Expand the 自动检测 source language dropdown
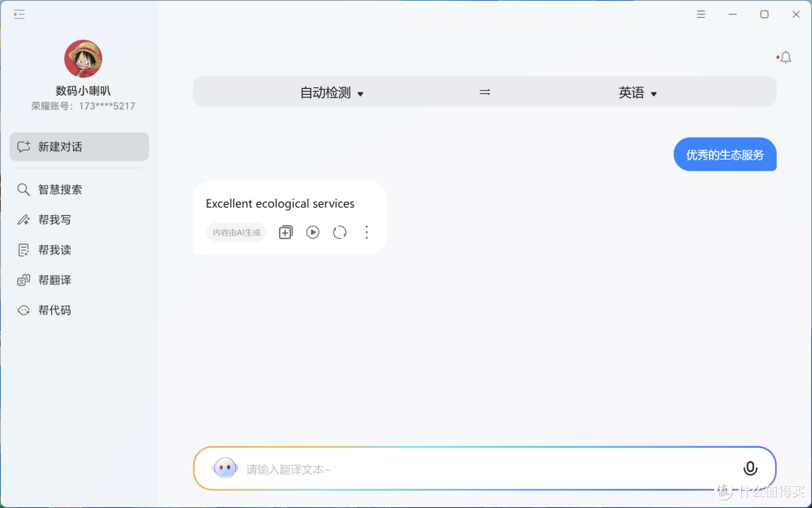This screenshot has height=508, width=812. click(332, 93)
